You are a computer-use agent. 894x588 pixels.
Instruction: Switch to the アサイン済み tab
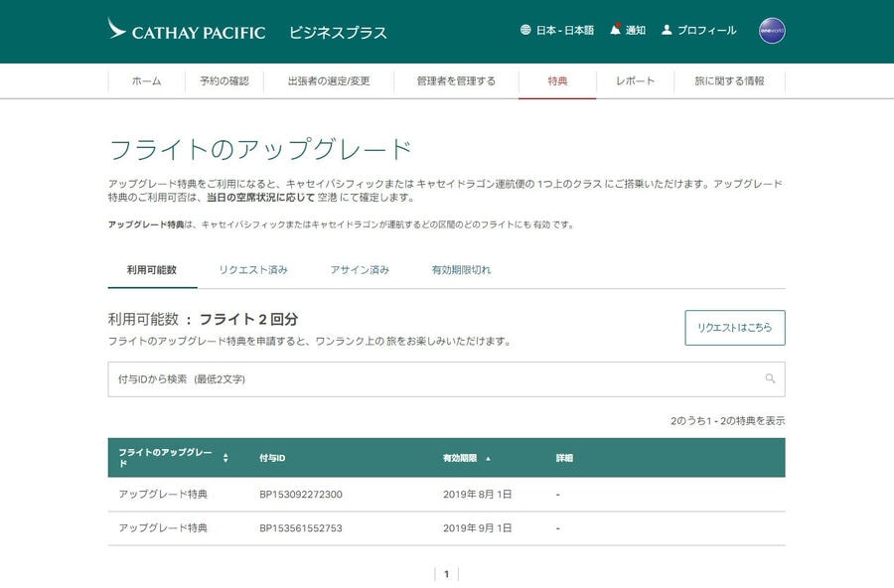pos(360,270)
